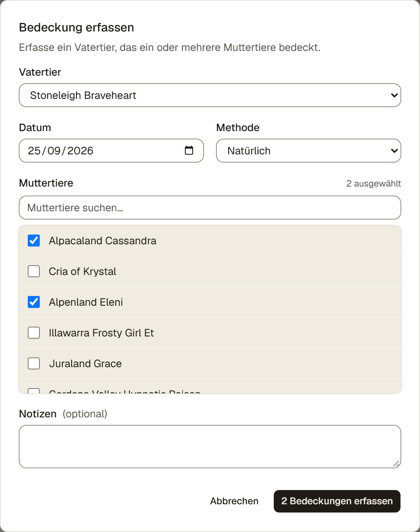This screenshot has height=532, width=420.
Task: Uncheck the Alpenland Eleni checkbox
Action: 34,302
